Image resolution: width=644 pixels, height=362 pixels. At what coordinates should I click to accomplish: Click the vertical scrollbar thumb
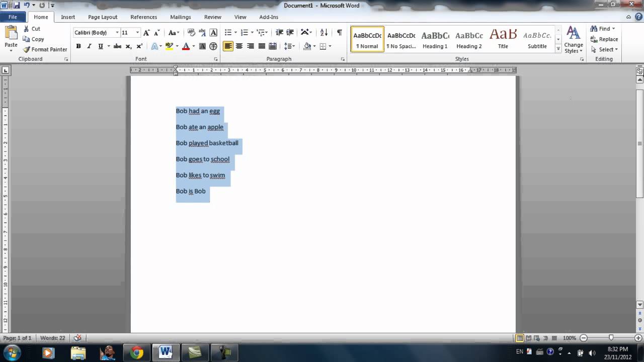(x=640, y=143)
